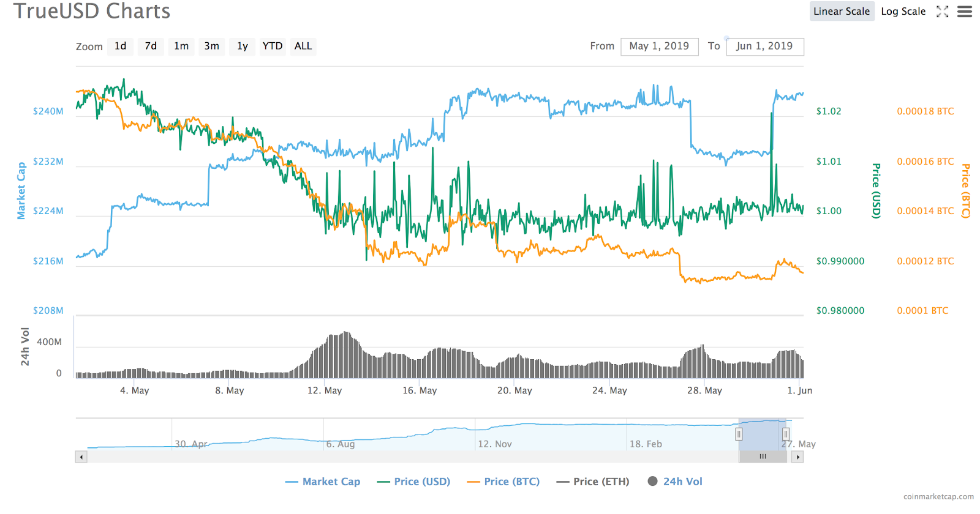
Task: Click the 400M volume axis label
Action: (x=49, y=342)
